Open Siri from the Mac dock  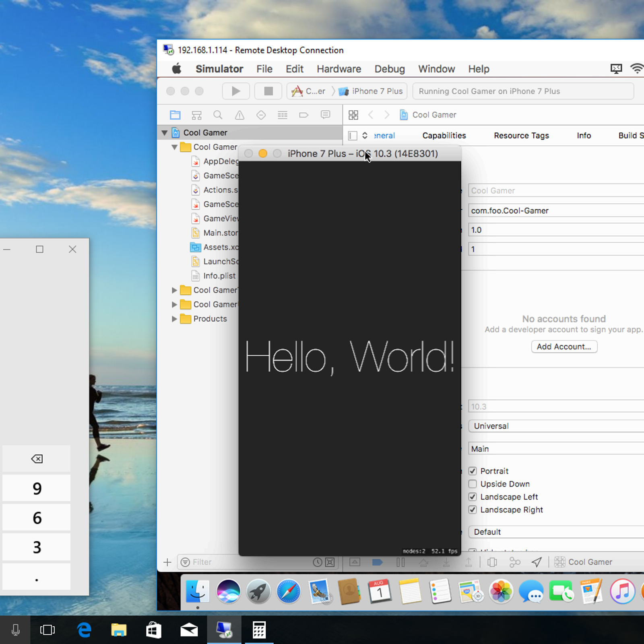[x=228, y=592]
